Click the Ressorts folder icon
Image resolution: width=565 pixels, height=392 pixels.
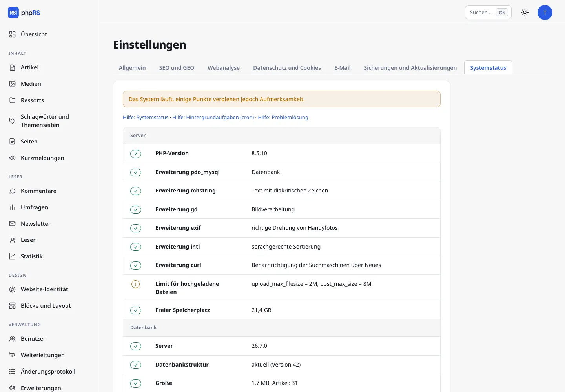coord(13,100)
